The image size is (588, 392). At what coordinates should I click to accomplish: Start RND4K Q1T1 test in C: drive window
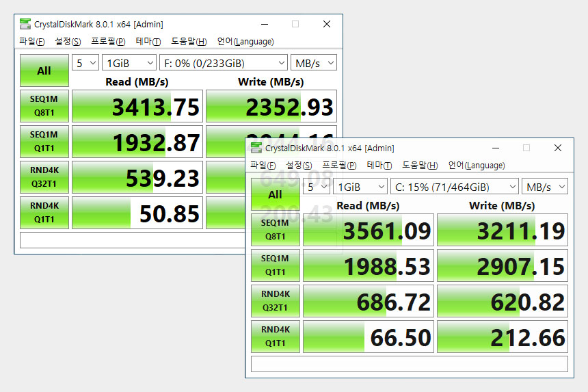(276, 337)
